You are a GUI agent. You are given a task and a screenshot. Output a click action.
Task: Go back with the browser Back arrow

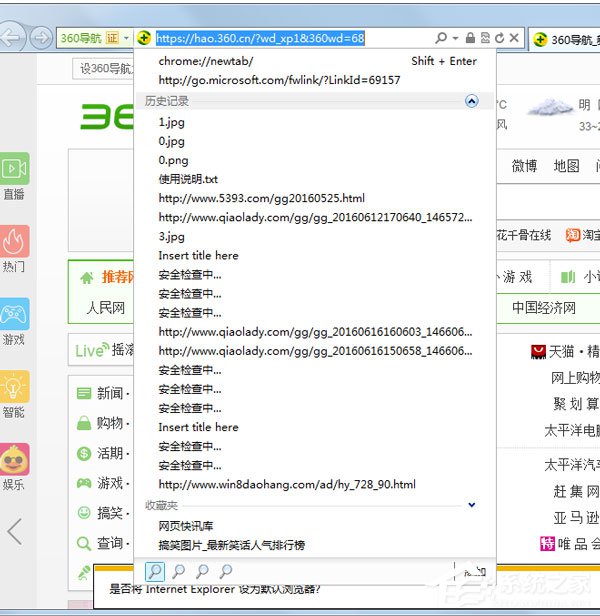click(11, 38)
